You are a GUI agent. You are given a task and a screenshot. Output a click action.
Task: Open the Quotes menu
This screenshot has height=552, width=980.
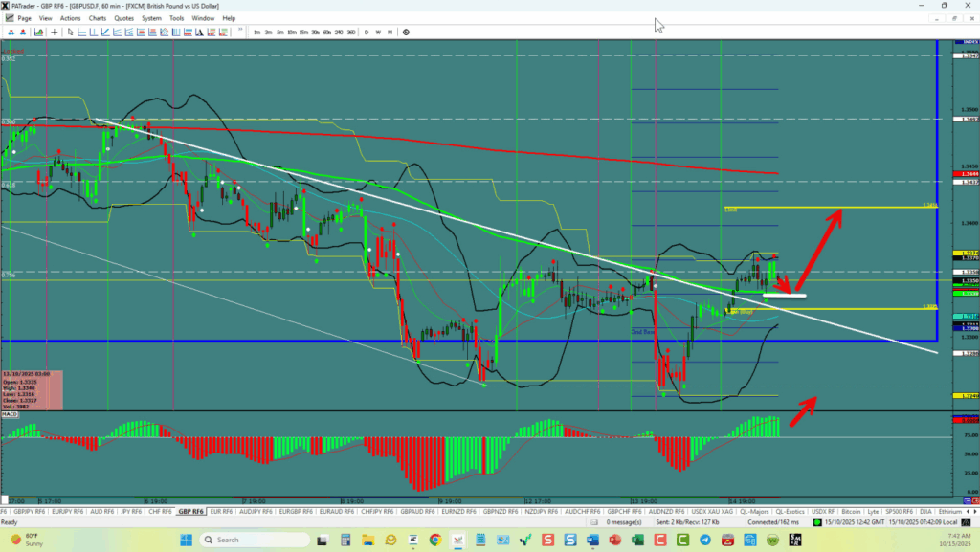pos(124,18)
